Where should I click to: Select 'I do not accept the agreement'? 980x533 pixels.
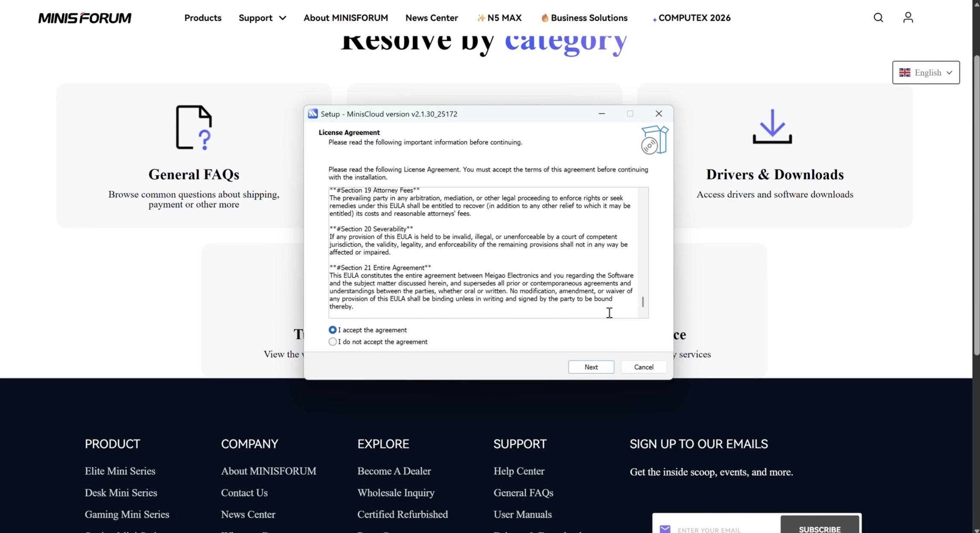[332, 342]
